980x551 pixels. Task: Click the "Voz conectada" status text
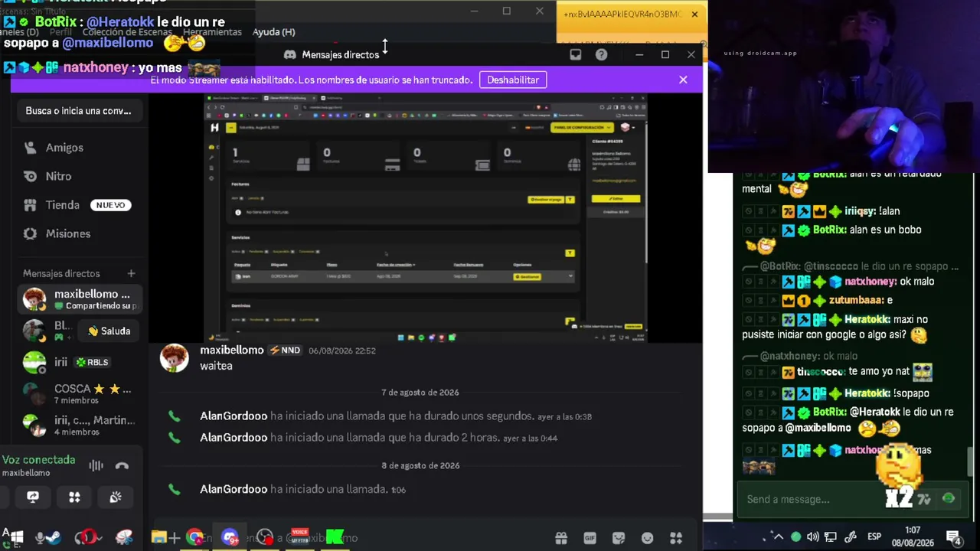coord(38,460)
